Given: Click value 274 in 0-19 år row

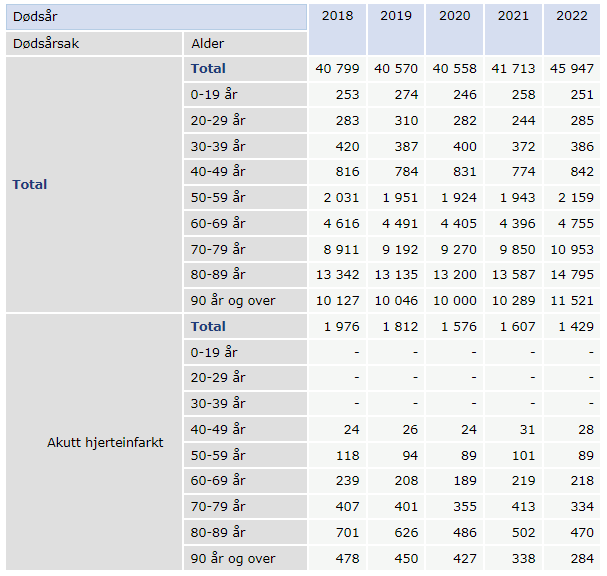Looking at the screenshot, I should pos(406,94).
